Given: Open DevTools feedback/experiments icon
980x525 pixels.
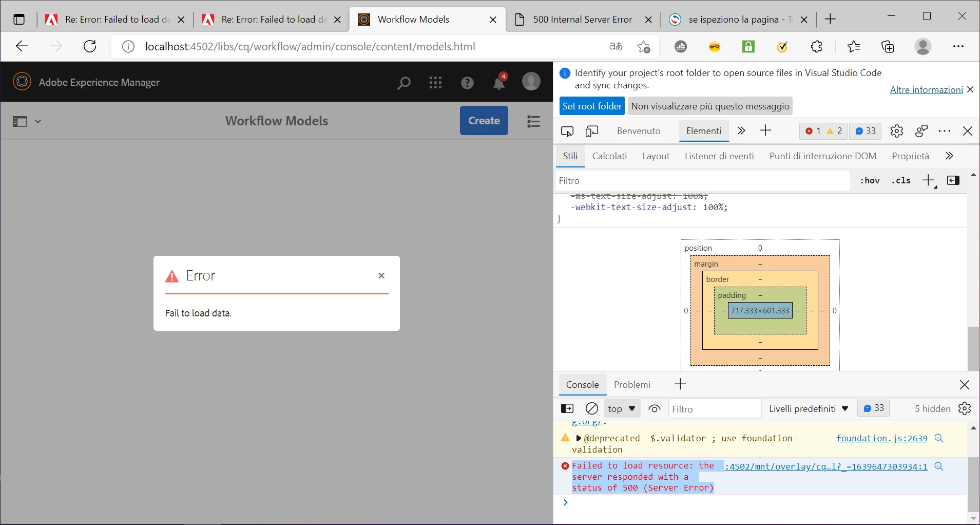Looking at the screenshot, I should pos(921,131).
